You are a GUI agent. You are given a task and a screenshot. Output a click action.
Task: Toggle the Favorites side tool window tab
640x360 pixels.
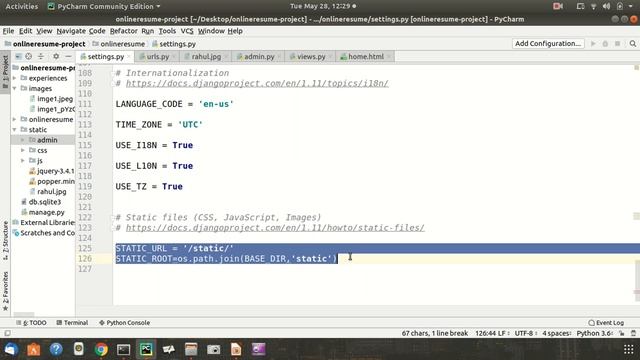tap(5, 291)
